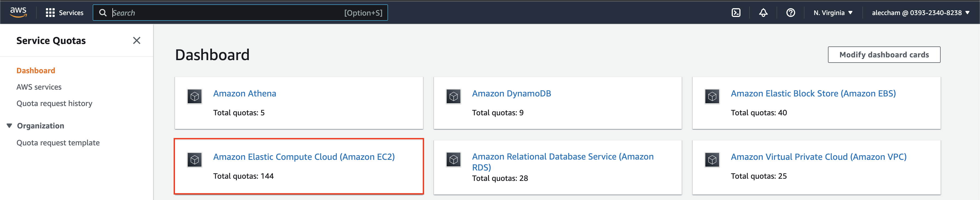Open Amazon Elastic Compute Cloud link

pos(304,157)
